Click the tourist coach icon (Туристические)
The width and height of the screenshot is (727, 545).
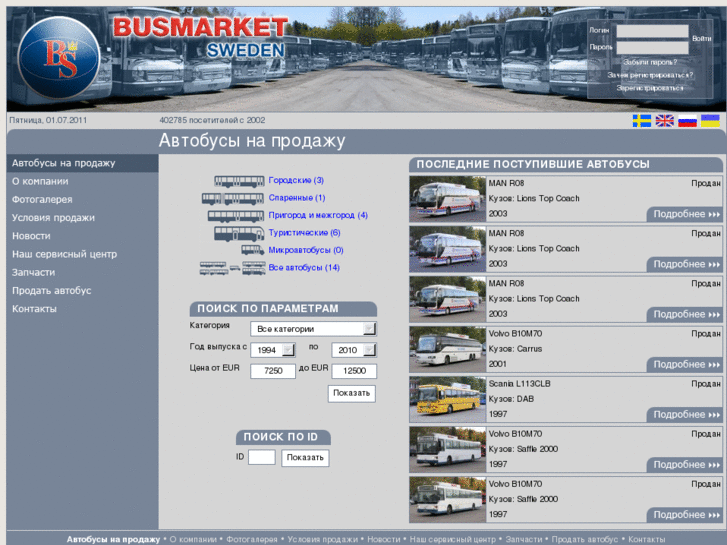click(239, 233)
